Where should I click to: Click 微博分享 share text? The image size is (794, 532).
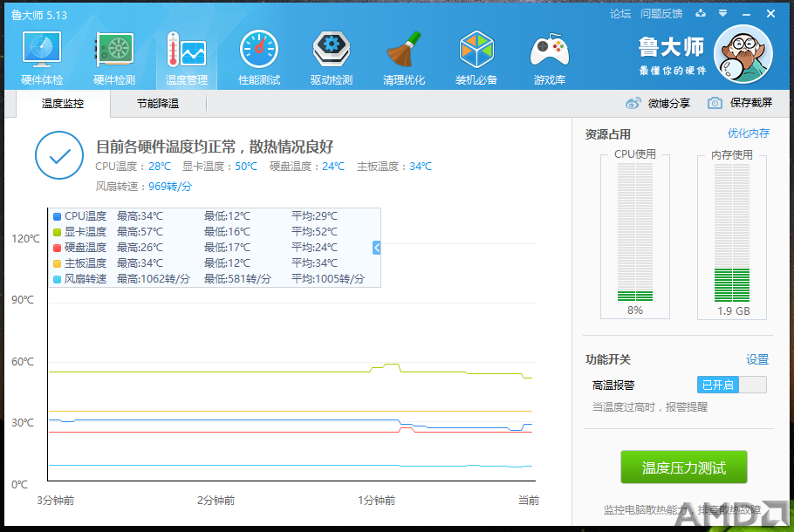pos(669,103)
